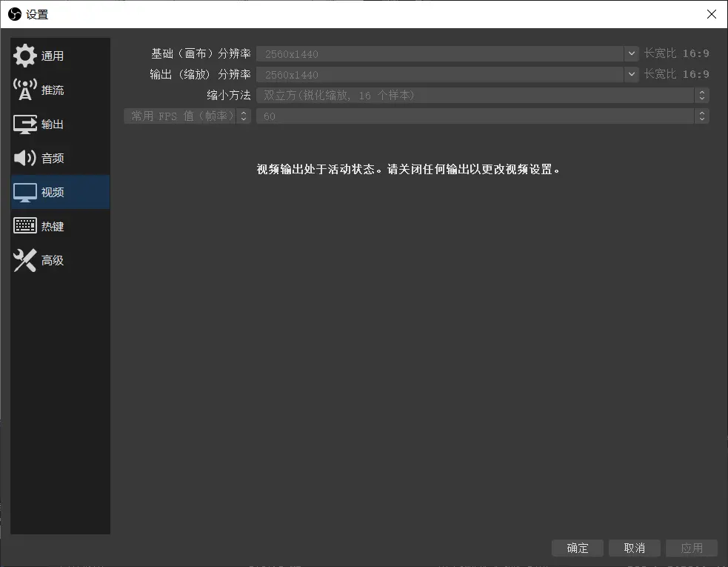Click the 基础（画布）分辨率 label
Screen dimensions: 728x567
coord(201,54)
